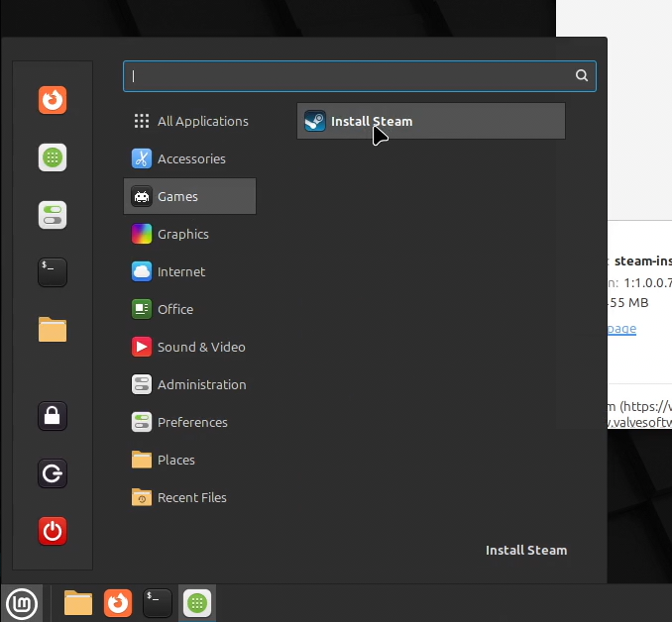Click the red Shut Down power icon
The height and width of the screenshot is (622, 672).
pos(53,531)
